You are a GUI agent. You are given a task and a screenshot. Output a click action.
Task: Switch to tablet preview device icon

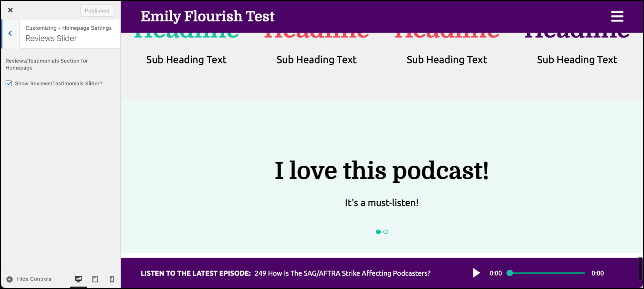point(95,279)
